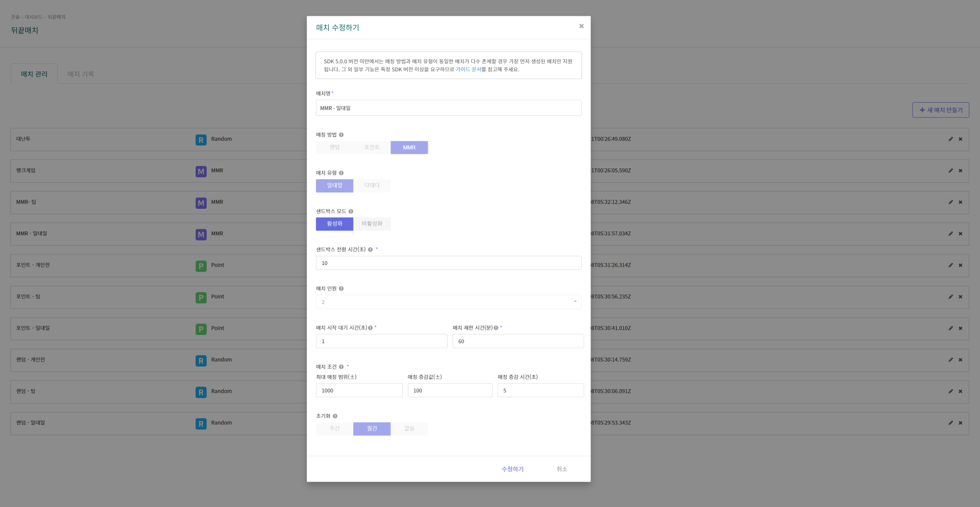Viewport: 980px width, 507px height.
Task: Click the 샌드박스 전환 시간 info icon
Action: (370, 250)
